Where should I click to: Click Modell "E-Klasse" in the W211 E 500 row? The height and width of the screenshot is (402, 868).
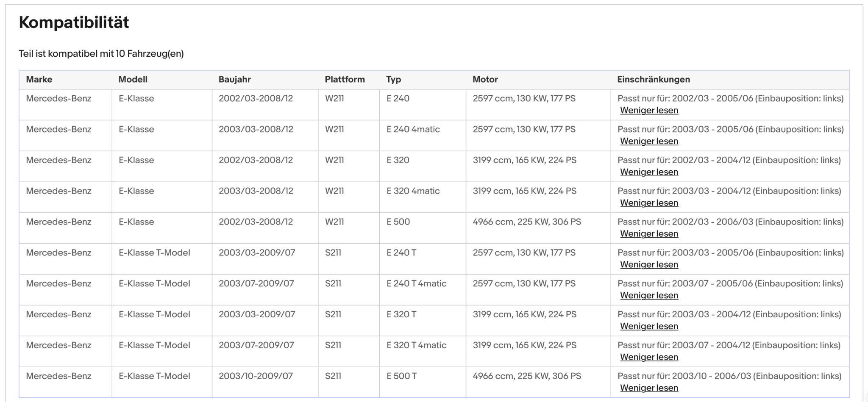pyautogui.click(x=136, y=222)
